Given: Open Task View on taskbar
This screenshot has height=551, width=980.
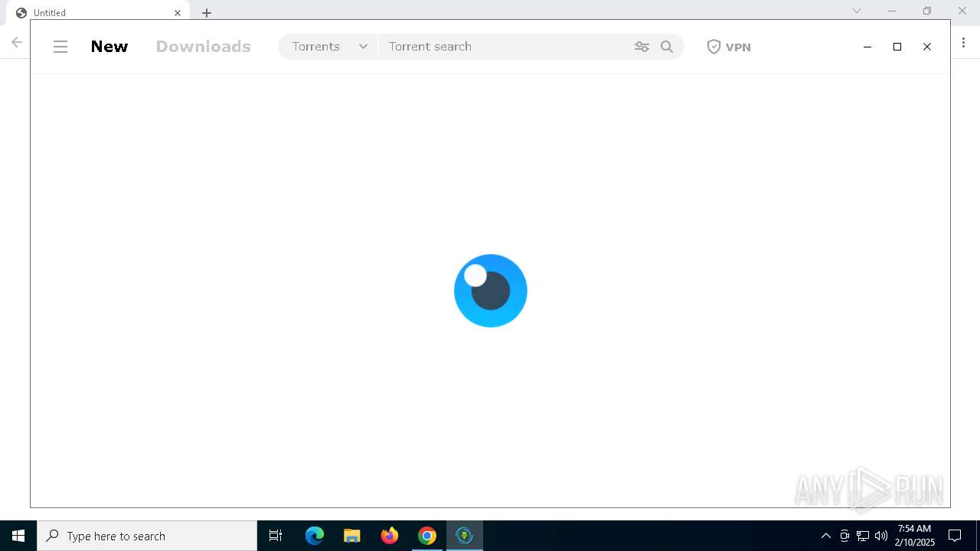Looking at the screenshot, I should 276,536.
